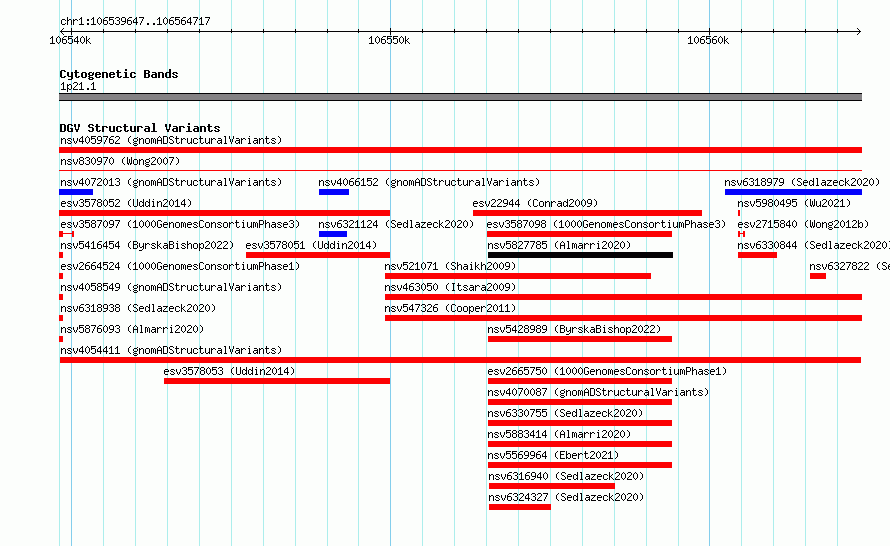Open the nsv4072013 variant label

(171, 182)
